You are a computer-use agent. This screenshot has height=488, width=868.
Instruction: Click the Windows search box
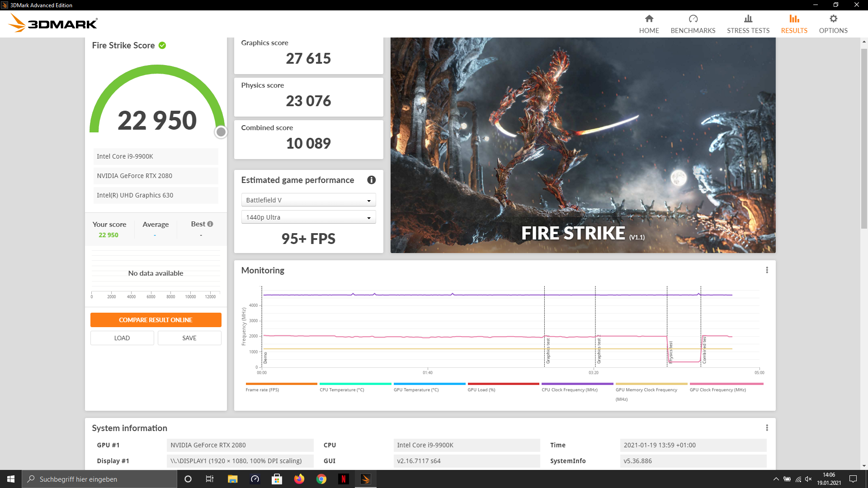pos(99,479)
